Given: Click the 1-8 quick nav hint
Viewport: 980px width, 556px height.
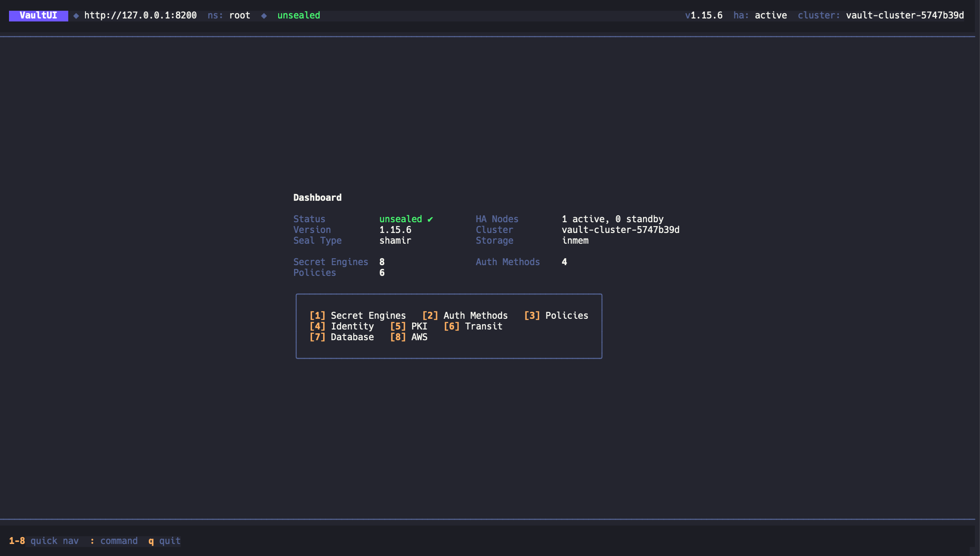Looking at the screenshot, I should [44, 541].
